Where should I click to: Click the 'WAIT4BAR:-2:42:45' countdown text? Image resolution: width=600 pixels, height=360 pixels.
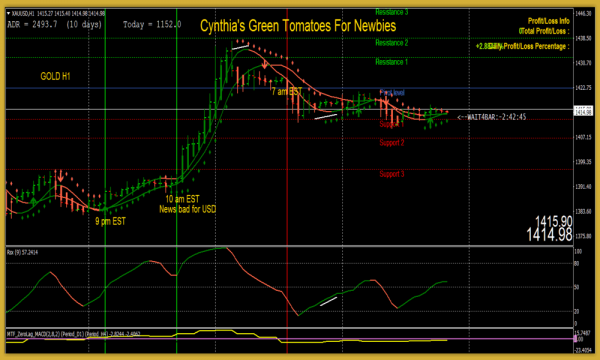click(x=492, y=117)
